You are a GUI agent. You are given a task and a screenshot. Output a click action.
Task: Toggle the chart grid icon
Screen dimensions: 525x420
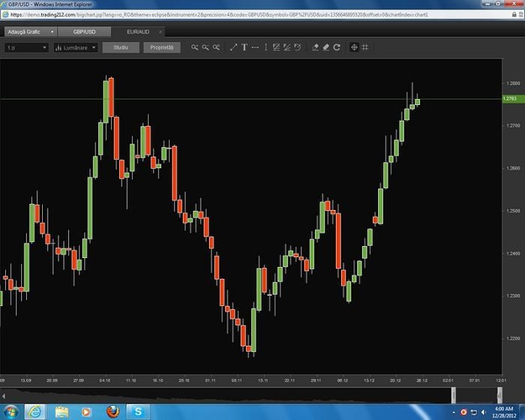pyautogui.click(x=365, y=47)
